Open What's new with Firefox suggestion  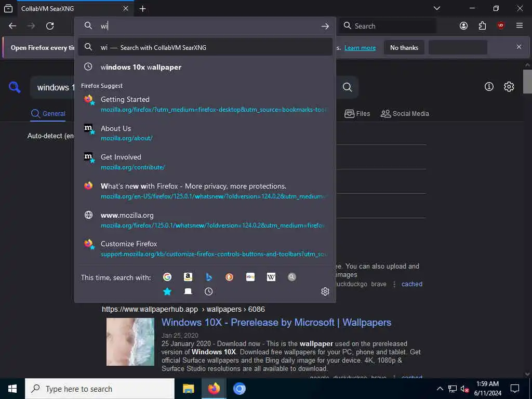coord(205,191)
